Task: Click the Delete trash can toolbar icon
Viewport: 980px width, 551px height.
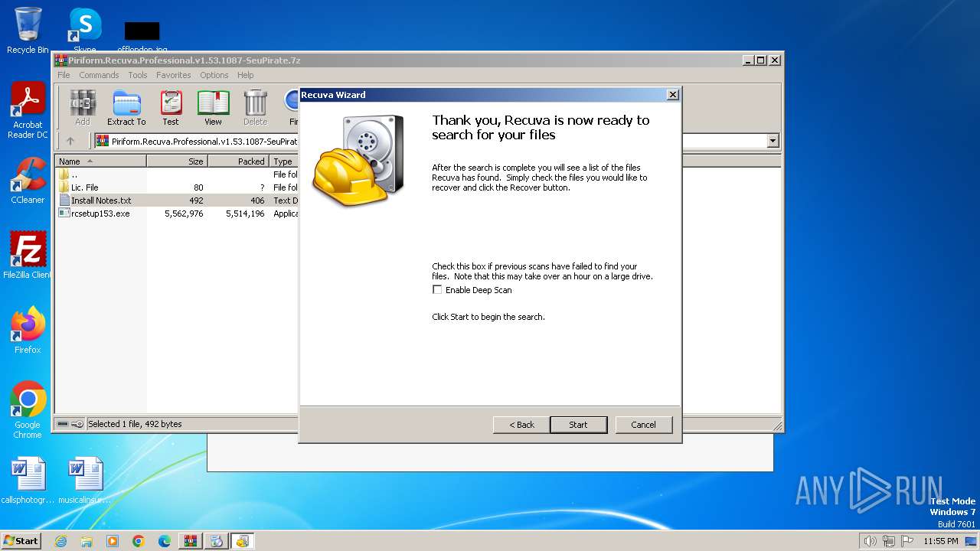Action: pos(255,107)
